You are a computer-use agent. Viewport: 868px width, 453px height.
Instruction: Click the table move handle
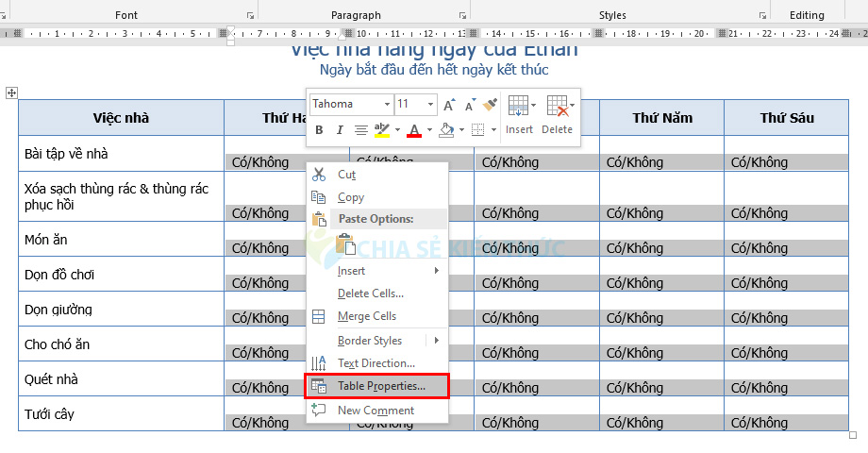click(11, 92)
